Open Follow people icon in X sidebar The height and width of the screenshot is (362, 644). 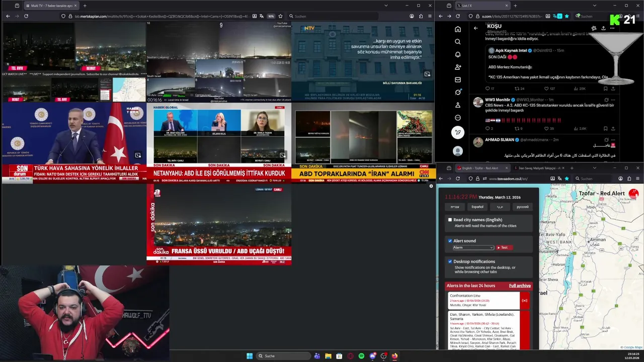click(x=457, y=67)
